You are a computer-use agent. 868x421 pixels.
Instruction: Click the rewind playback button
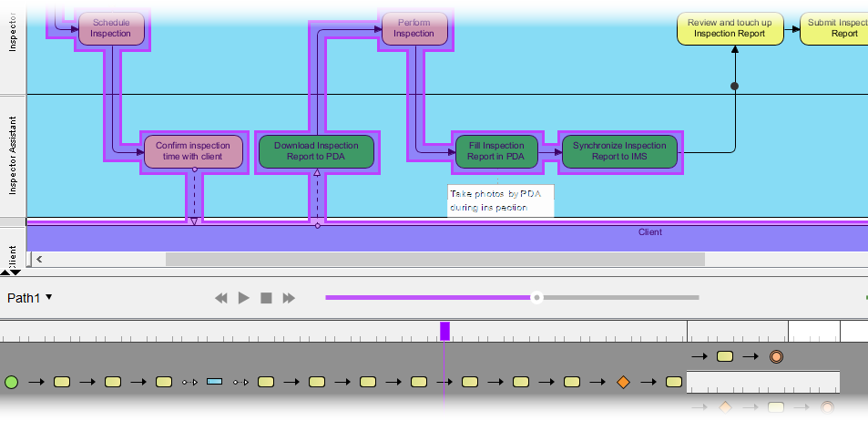[220, 298]
